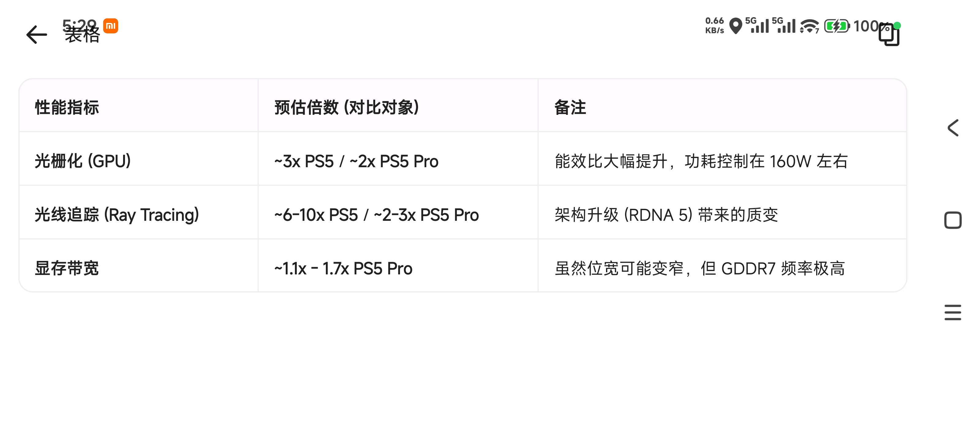This screenshot has height=441, width=980.
Task: Tap the 架构升级 (RDNA 5) note cell
Action: tap(666, 215)
